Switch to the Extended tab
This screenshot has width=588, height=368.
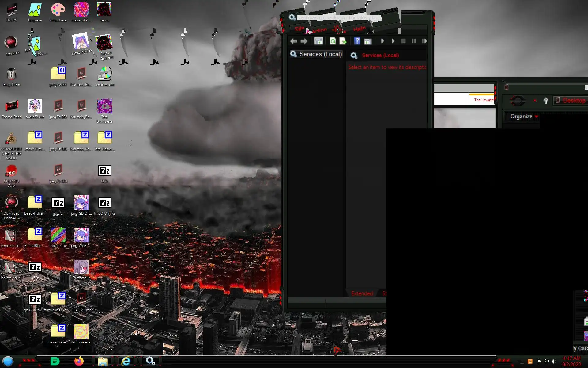click(362, 293)
